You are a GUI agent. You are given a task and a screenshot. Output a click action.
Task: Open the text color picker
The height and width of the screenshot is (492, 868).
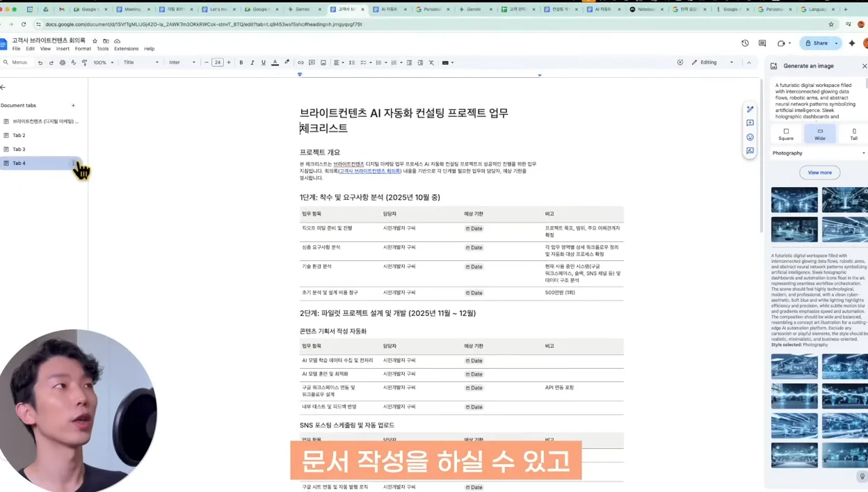coord(275,63)
